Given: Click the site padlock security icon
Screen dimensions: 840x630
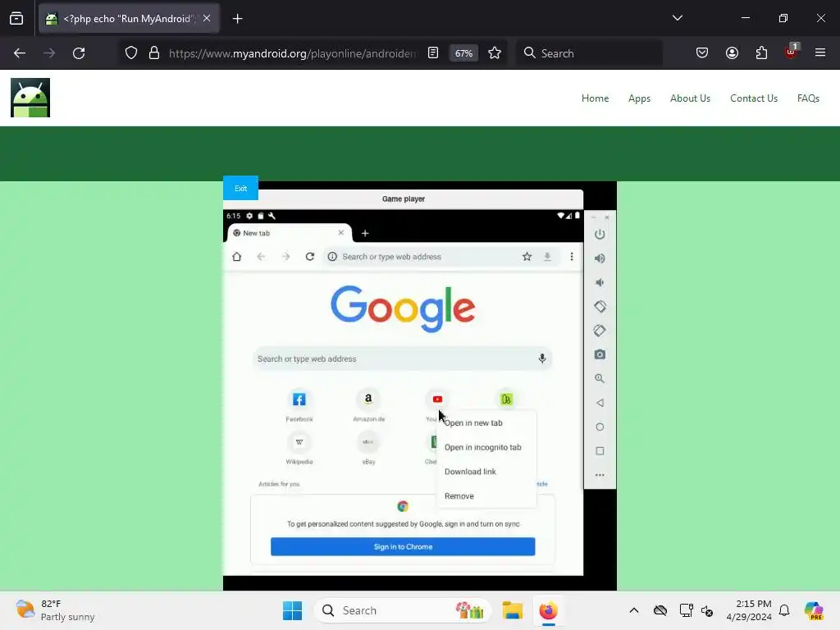Looking at the screenshot, I should [x=154, y=53].
